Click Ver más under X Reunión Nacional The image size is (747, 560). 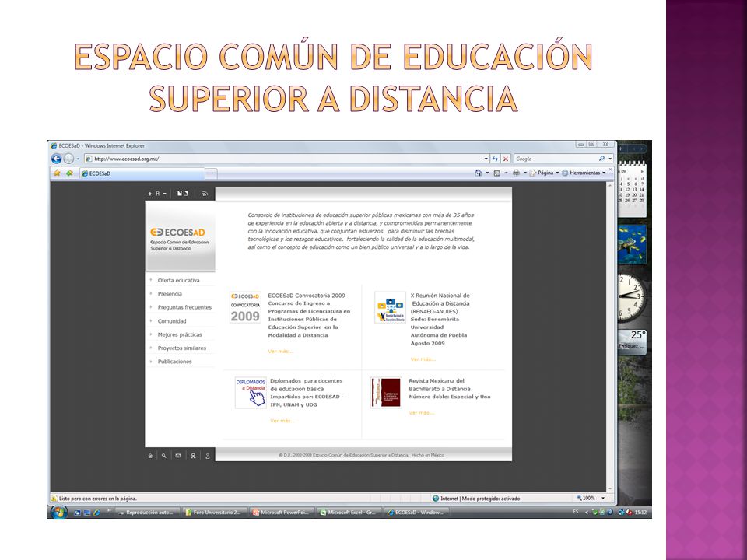click(x=423, y=359)
